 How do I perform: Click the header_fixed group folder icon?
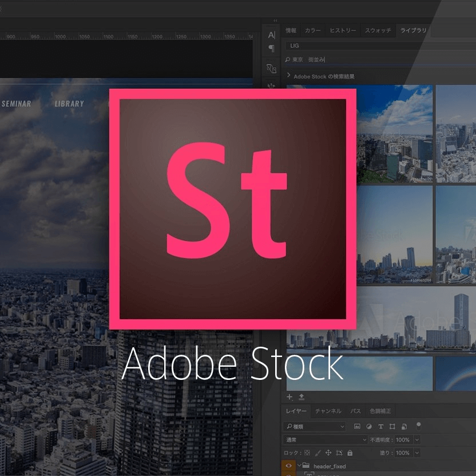[306, 465]
